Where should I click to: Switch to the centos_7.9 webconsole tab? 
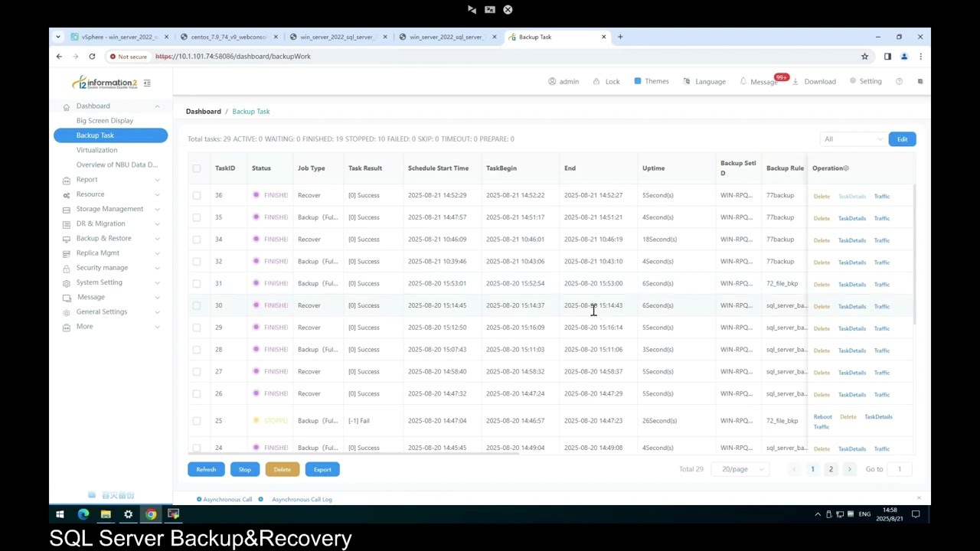pyautogui.click(x=228, y=37)
